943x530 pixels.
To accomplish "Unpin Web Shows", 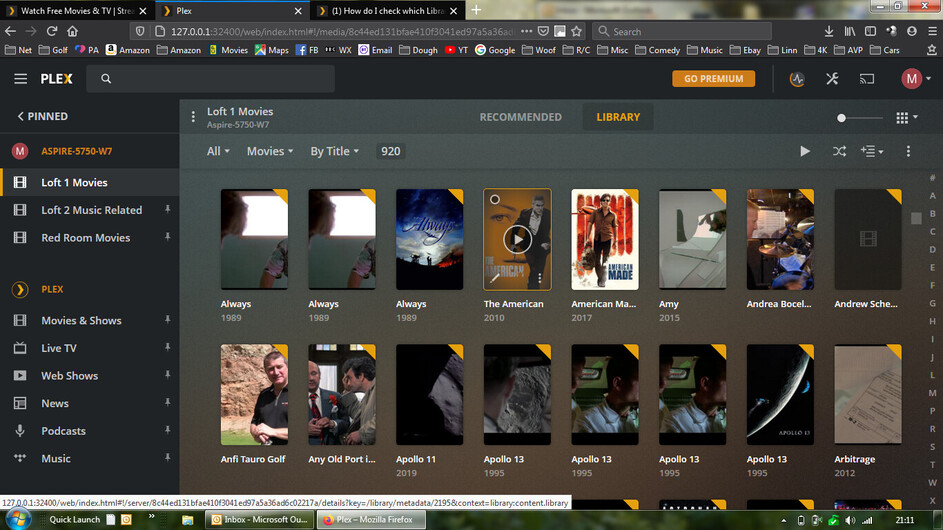I will click(x=168, y=375).
